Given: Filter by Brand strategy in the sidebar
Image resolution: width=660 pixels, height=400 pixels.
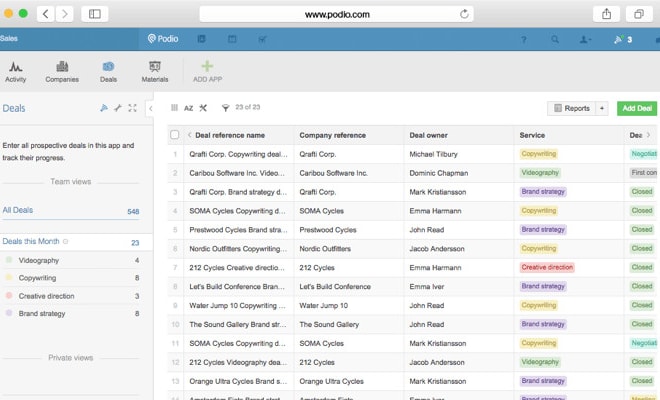Looking at the screenshot, I should 72,314.
